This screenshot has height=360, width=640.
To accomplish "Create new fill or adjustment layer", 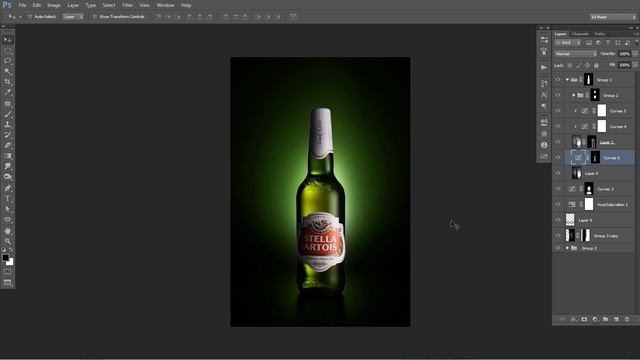I will click(x=595, y=319).
